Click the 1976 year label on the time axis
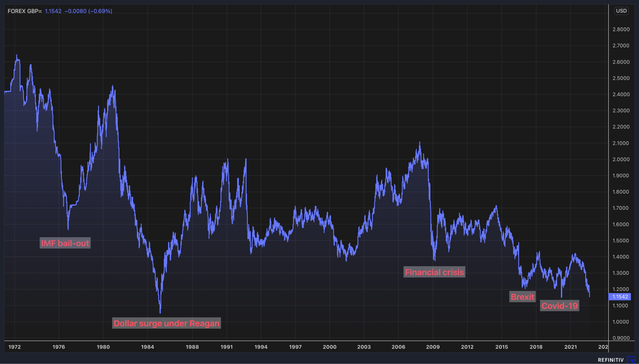Viewport: 639px width, 364px height. [59, 347]
